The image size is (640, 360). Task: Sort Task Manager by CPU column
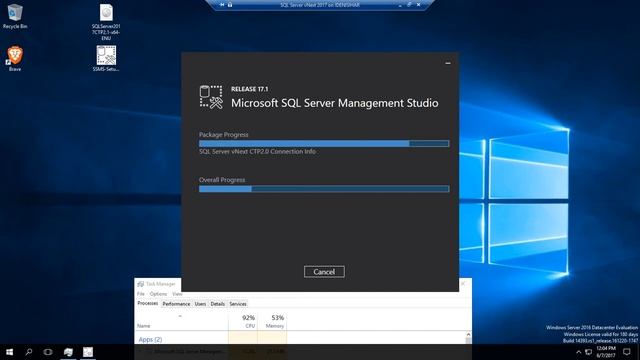[243, 322]
